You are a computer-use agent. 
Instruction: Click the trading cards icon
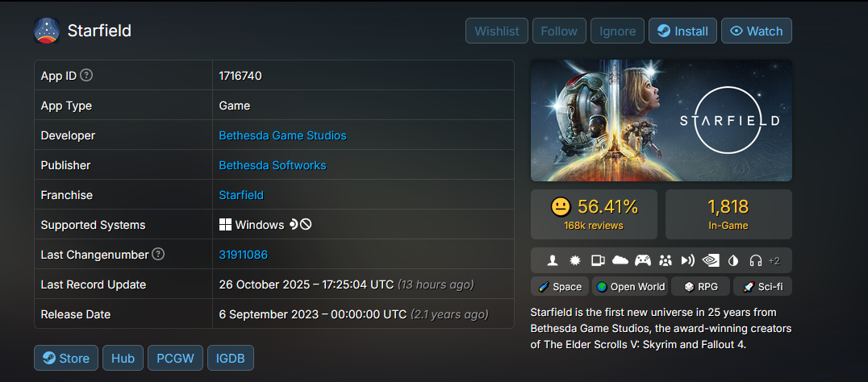598,260
